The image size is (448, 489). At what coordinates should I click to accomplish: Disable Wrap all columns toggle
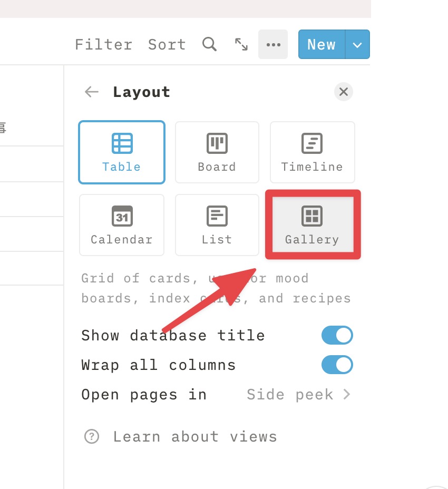point(337,365)
